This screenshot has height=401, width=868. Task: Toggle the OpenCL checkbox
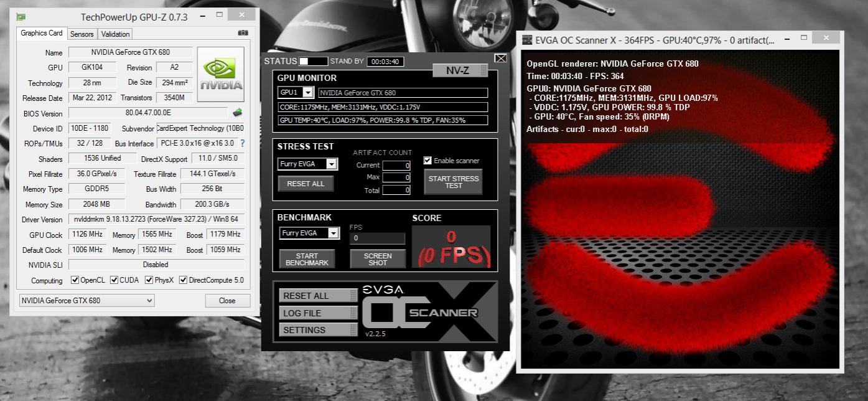point(75,280)
